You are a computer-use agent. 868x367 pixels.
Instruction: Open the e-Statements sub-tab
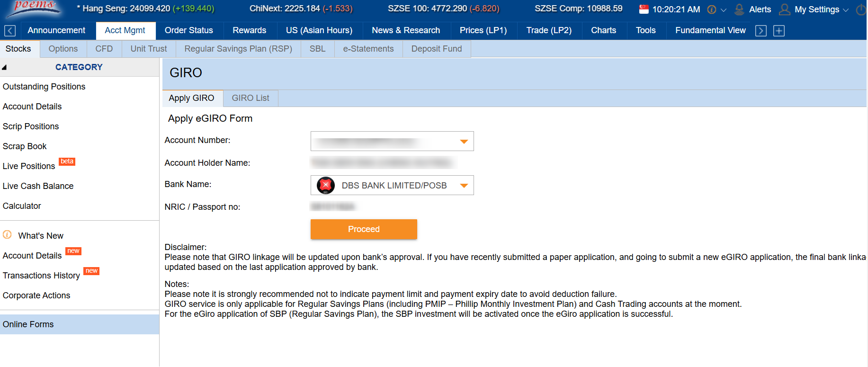(368, 49)
